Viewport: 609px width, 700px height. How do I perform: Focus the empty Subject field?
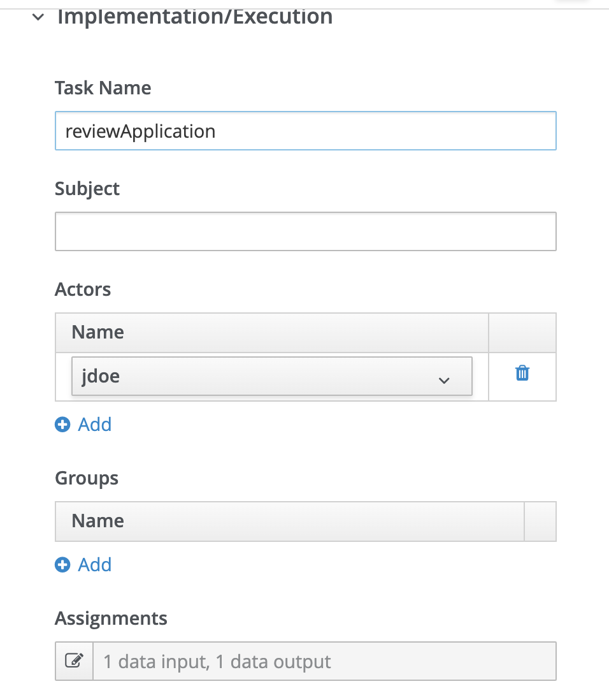pyautogui.click(x=306, y=231)
